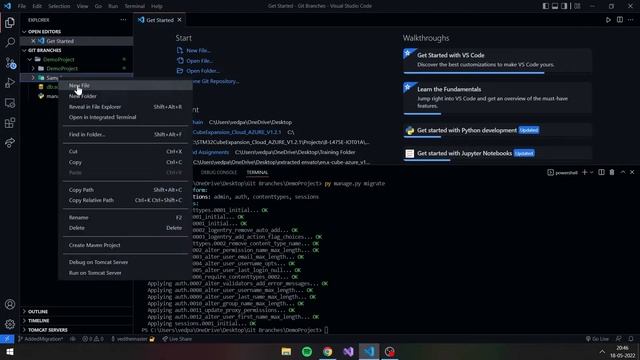Collapse the Open Editors section

click(x=24, y=31)
